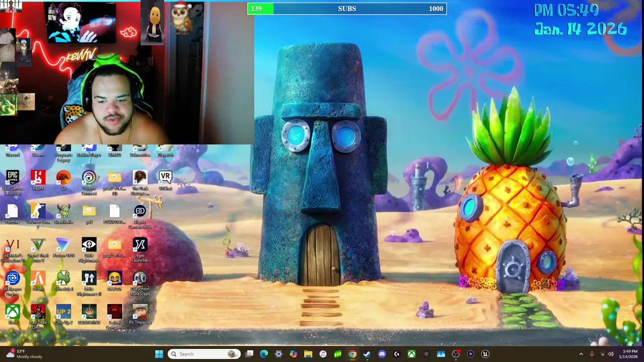Open The Dark Pictures shortcut
The image size is (644, 362).
tap(140, 183)
